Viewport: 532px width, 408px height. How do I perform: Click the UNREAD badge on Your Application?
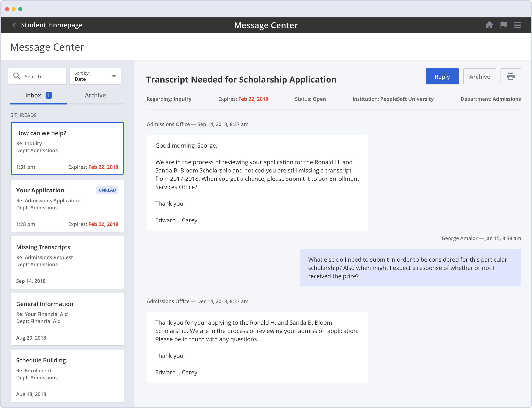pos(107,190)
